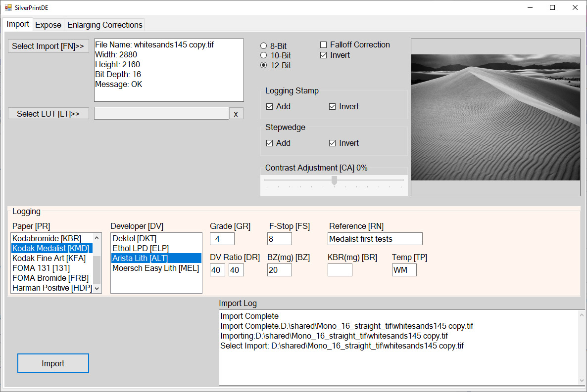Click the Select LUT [LT]>> button
Screen dimensions: 587x392
tap(48, 114)
